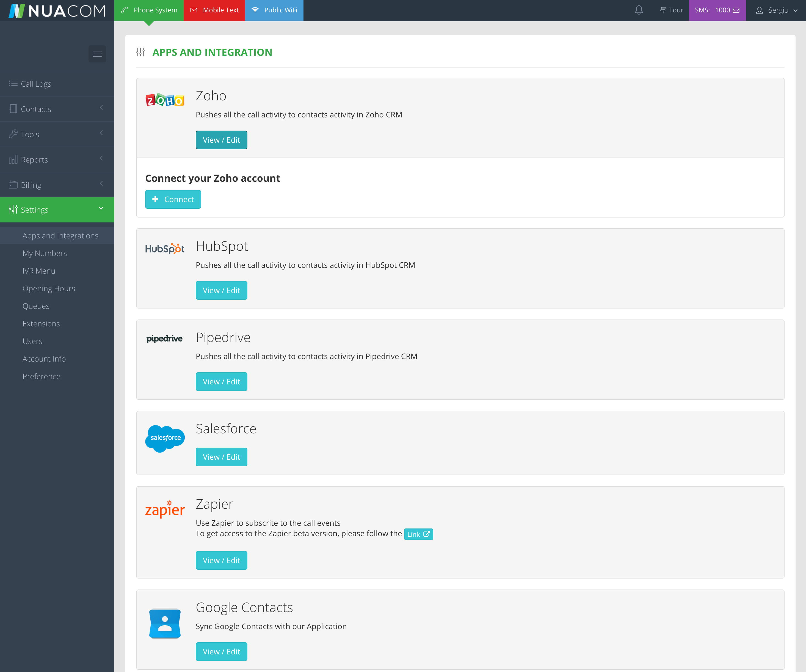Screen dimensions: 806x672
Task: Start the Tour signpost link
Action: click(671, 10)
